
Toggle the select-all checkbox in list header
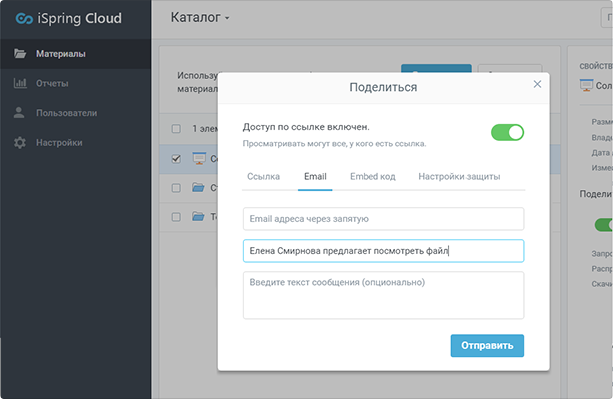point(176,129)
